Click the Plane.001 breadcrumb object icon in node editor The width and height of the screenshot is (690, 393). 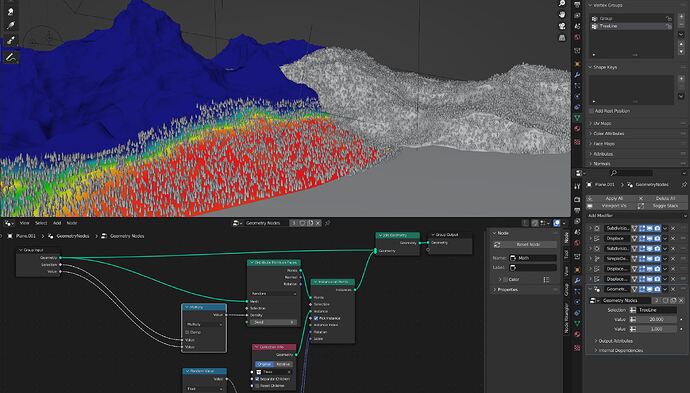(10, 236)
